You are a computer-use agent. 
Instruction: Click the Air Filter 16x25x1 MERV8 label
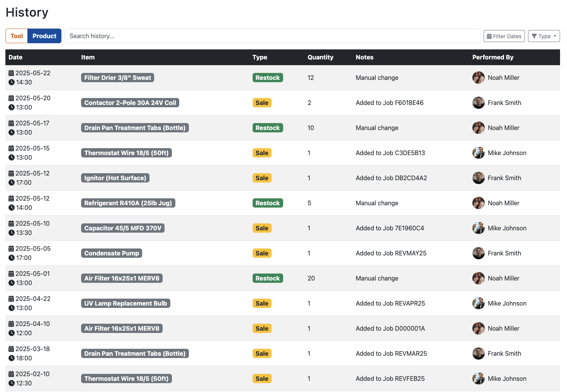pyautogui.click(x=122, y=278)
